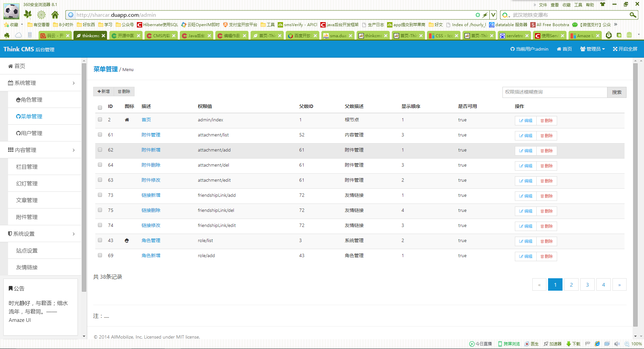Screen dimensions: 644x349
Task: Click the volume icon in status bar
Action: 617,344
